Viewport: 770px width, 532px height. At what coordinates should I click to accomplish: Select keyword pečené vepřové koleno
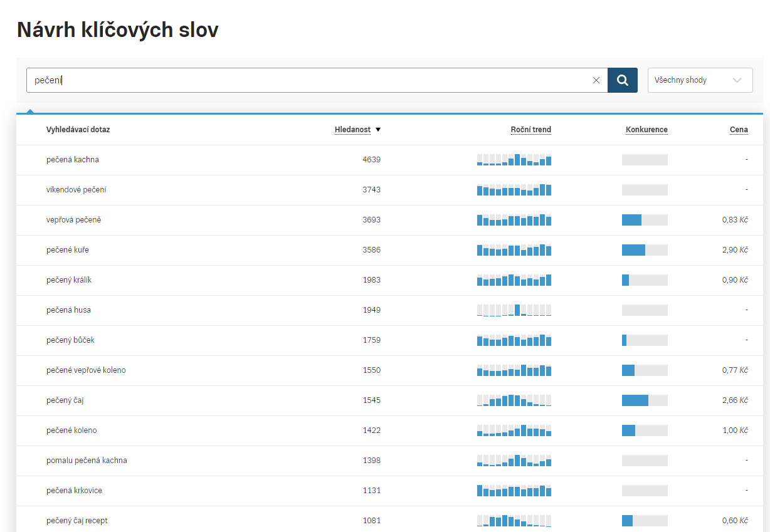pyautogui.click(x=86, y=370)
